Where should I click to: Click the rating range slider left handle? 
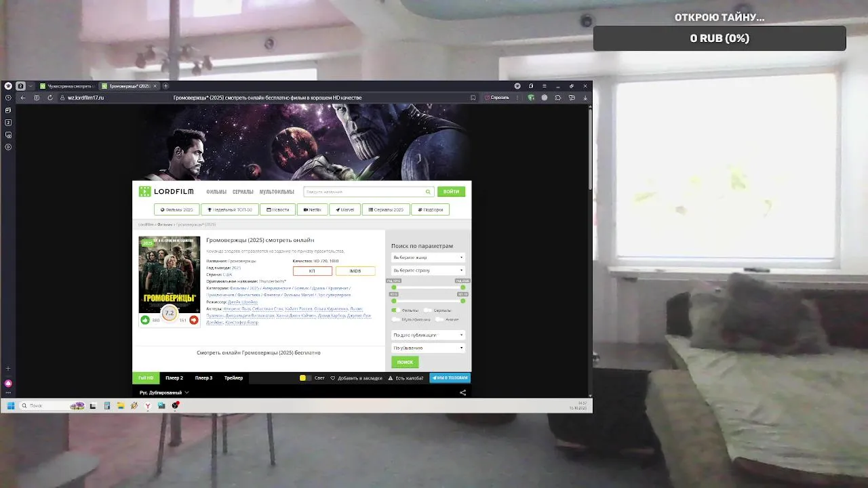tap(394, 301)
